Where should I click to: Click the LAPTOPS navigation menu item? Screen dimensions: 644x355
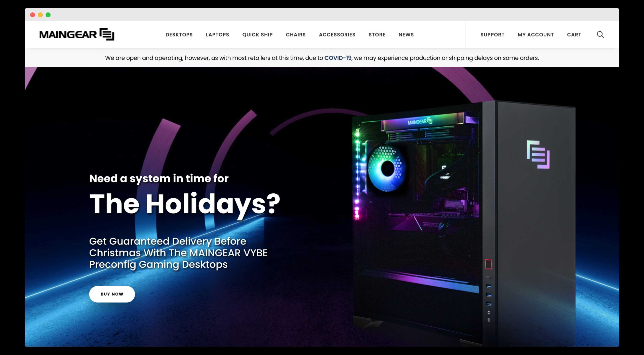[217, 34]
